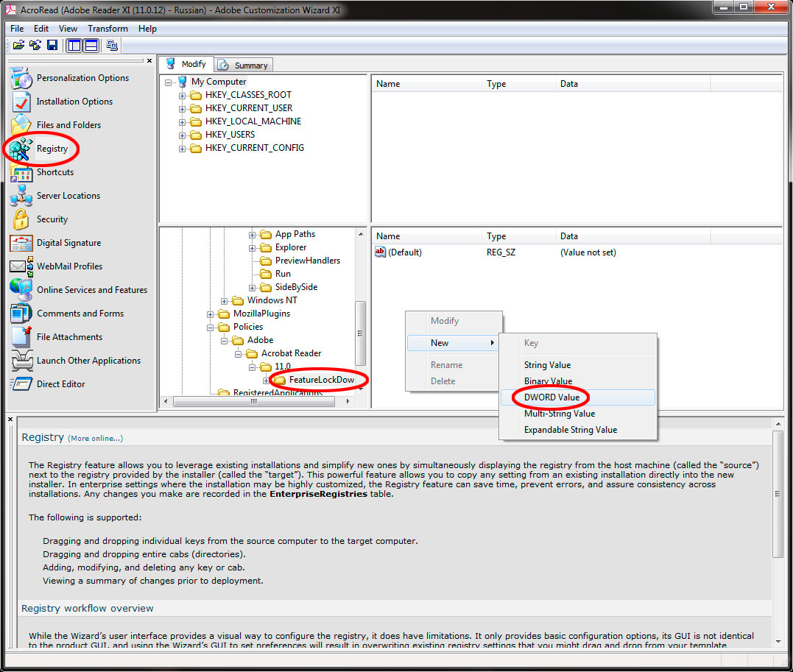Open the Digital Signature icon
Viewport: 793px width, 672px height.
(x=21, y=243)
